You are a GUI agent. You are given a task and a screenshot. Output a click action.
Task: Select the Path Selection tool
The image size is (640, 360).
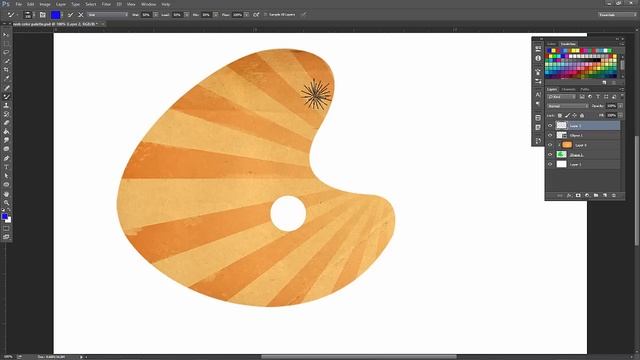click(x=6, y=176)
